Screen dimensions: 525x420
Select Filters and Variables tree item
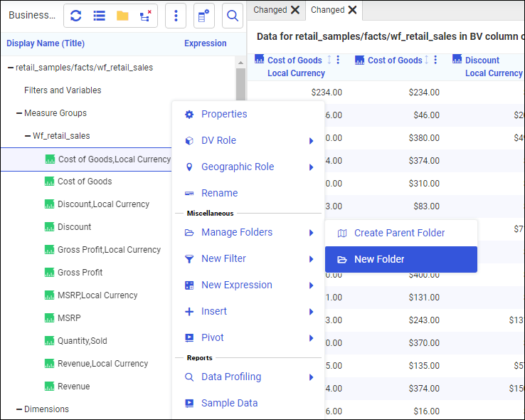63,90
